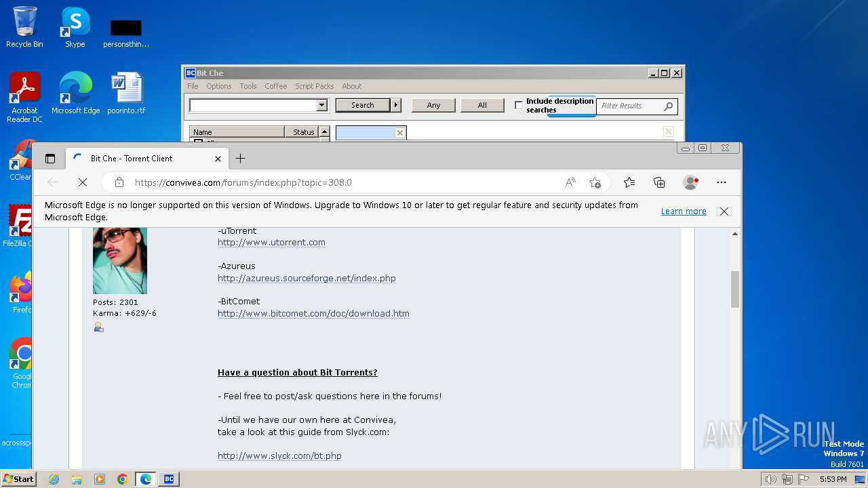Screen dimensions: 868x488
Task: Open Chrome from the taskbar
Action: 123,479
